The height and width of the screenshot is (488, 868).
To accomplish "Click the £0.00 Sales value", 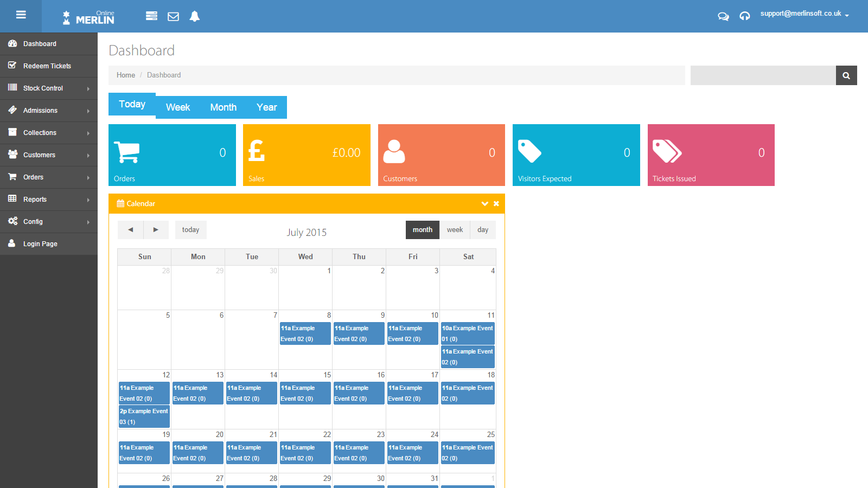I will (x=347, y=153).
